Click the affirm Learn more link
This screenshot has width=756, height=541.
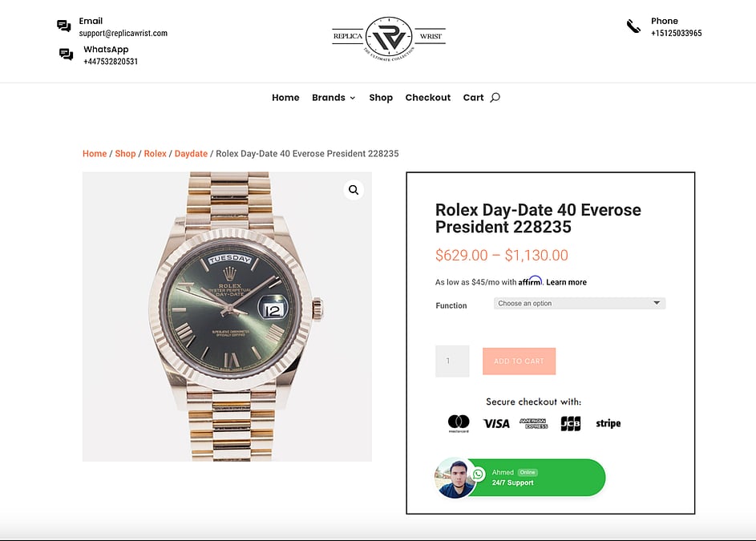[567, 281]
